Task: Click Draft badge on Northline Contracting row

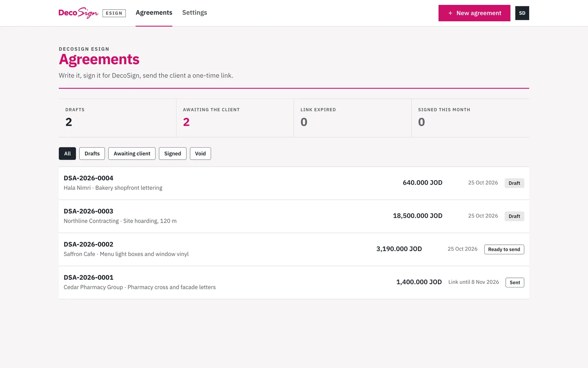Action: coord(514,216)
